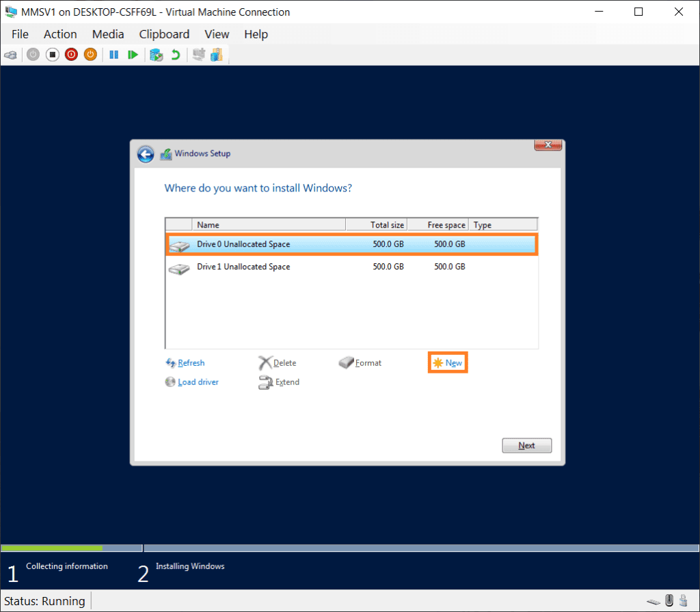Click the mouse icon in status bar
Viewport: 700px width, 612px height.
click(669, 600)
